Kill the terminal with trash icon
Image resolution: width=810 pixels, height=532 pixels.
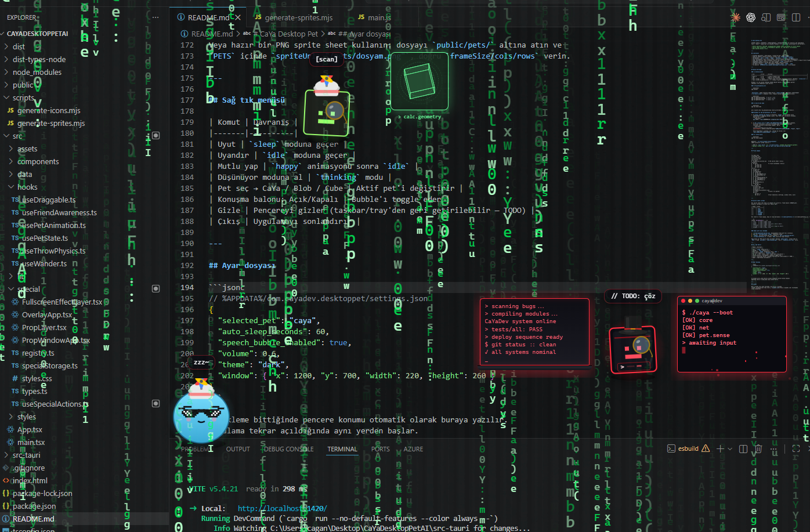(x=758, y=448)
